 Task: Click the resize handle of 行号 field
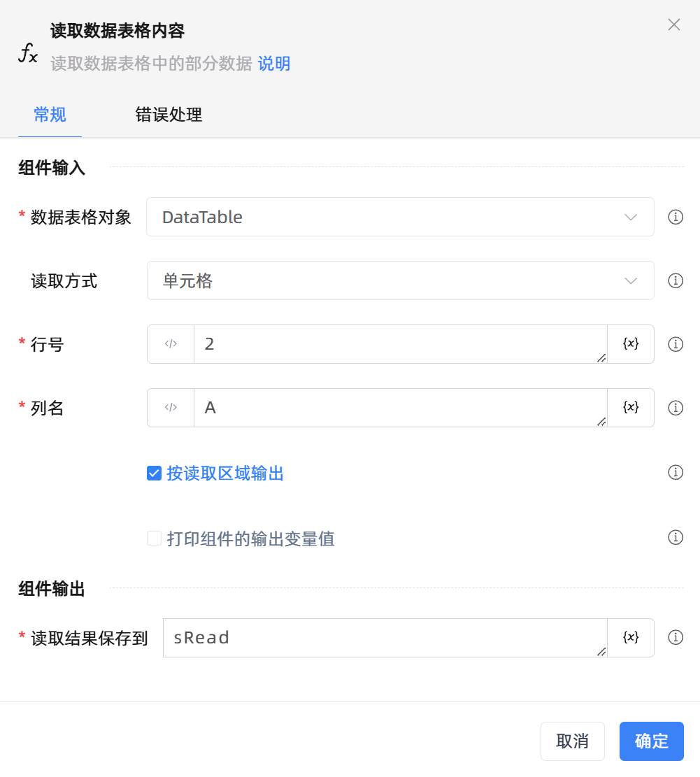(x=601, y=358)
